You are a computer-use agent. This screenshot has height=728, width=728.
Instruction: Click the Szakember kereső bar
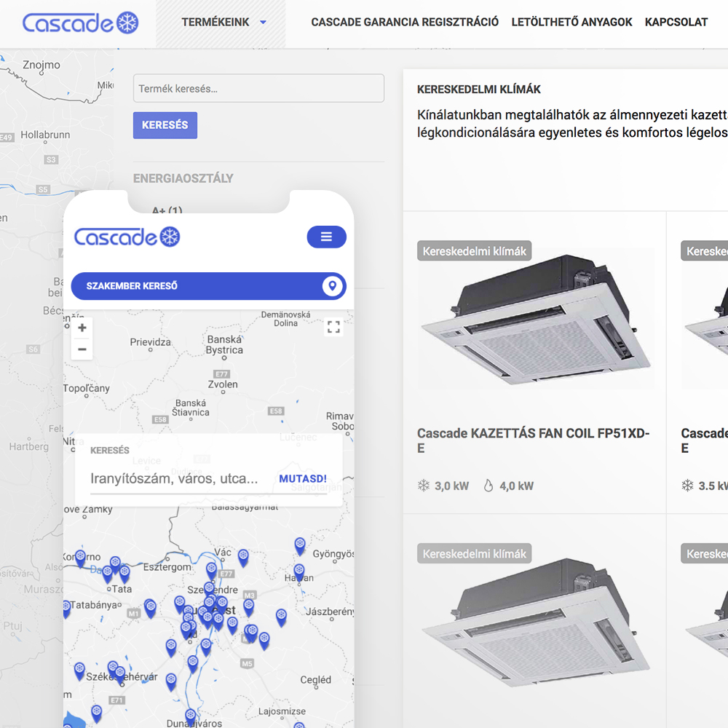(197, 286)
